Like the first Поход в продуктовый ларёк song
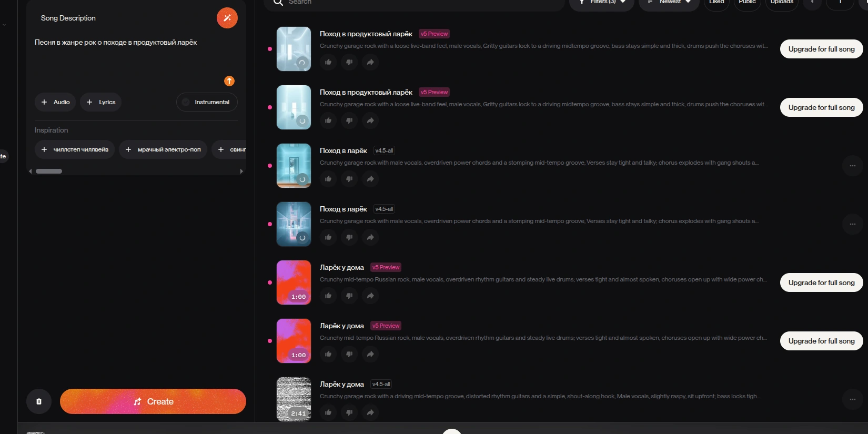 pos(328,62)
